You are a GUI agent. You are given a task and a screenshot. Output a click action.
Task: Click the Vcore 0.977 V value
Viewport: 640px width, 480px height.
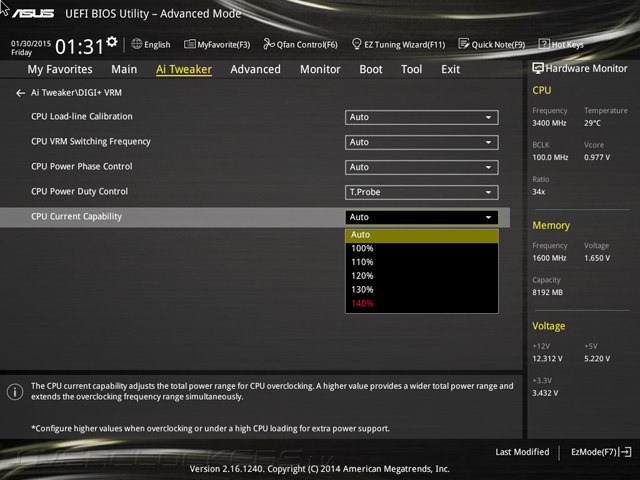(x=597, y=158)
